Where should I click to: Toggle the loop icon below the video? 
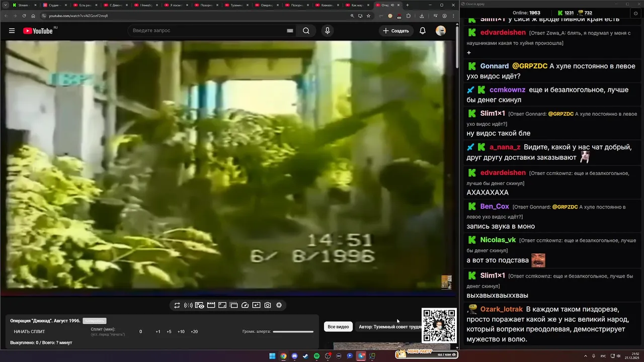point(177,305)
